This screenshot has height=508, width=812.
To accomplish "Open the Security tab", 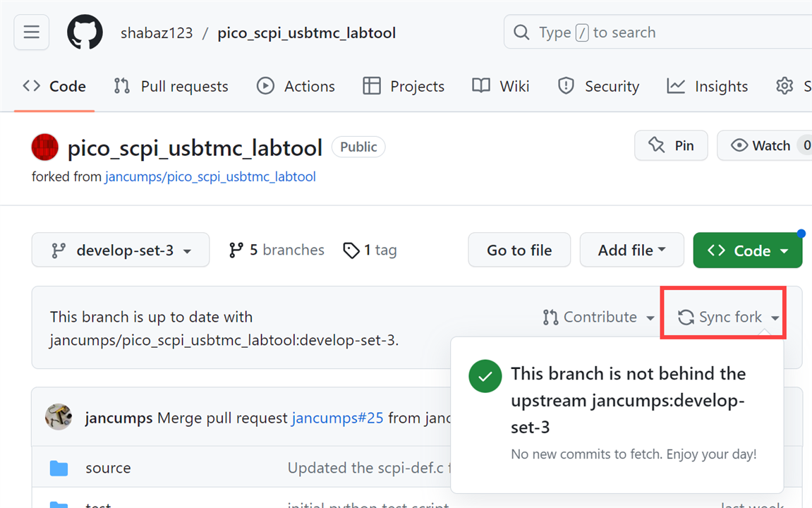I will 598,86.
